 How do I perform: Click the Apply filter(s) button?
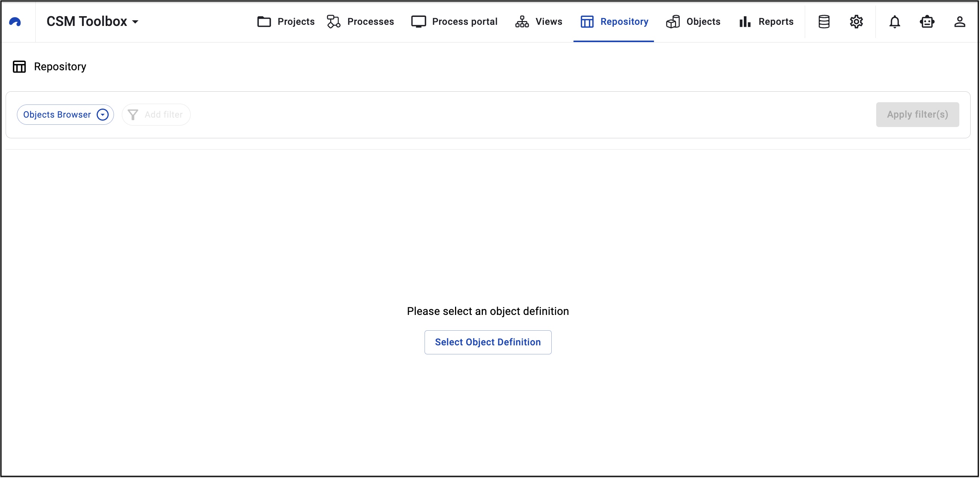tap(918, 115)
